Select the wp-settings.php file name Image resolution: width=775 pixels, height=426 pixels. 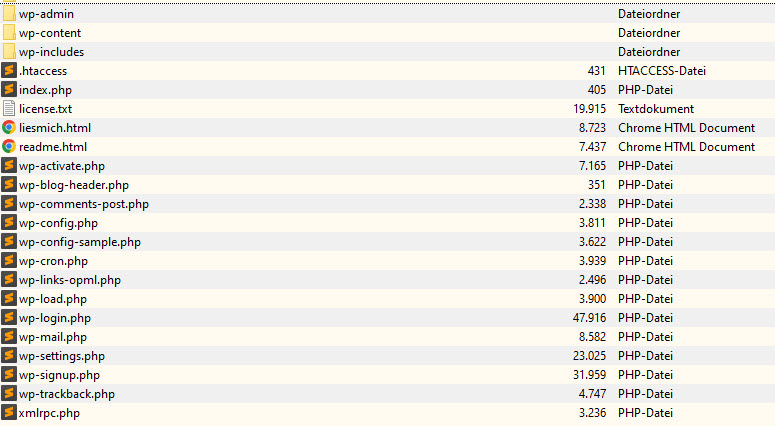click(x=62, y=356)
